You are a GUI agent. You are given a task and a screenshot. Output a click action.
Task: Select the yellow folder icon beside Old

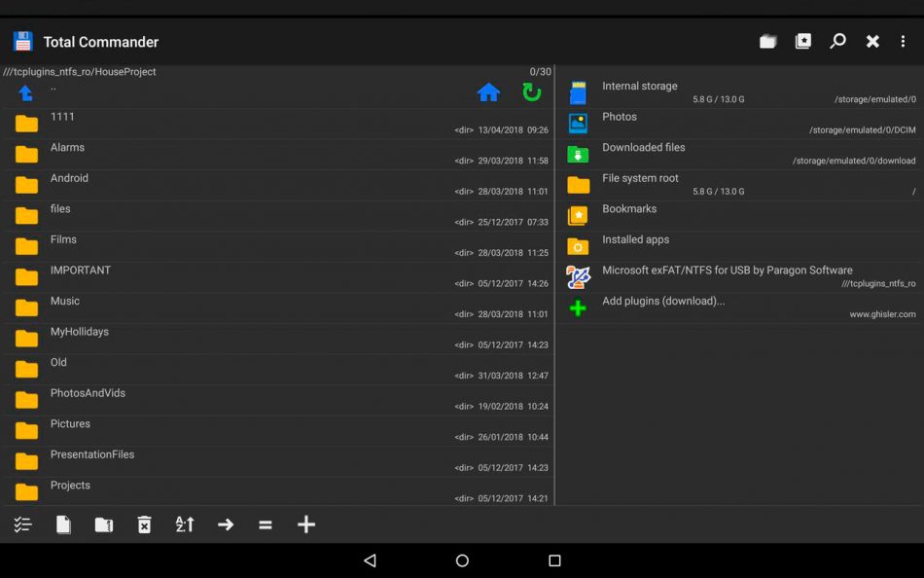point(26,369)
